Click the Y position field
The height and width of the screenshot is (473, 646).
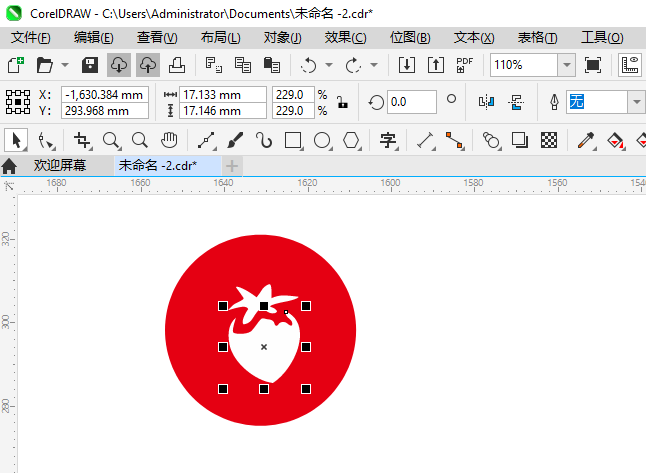coord(105,111)
